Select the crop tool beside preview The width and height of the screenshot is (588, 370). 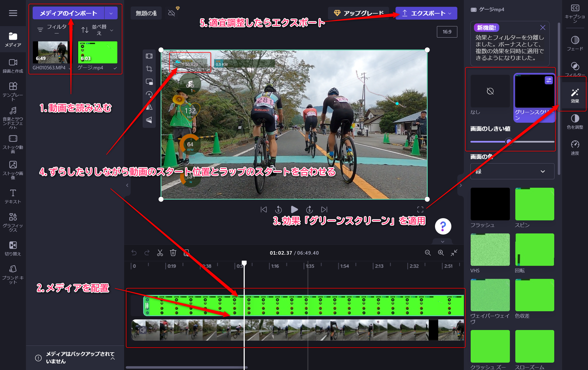(149, 69)
